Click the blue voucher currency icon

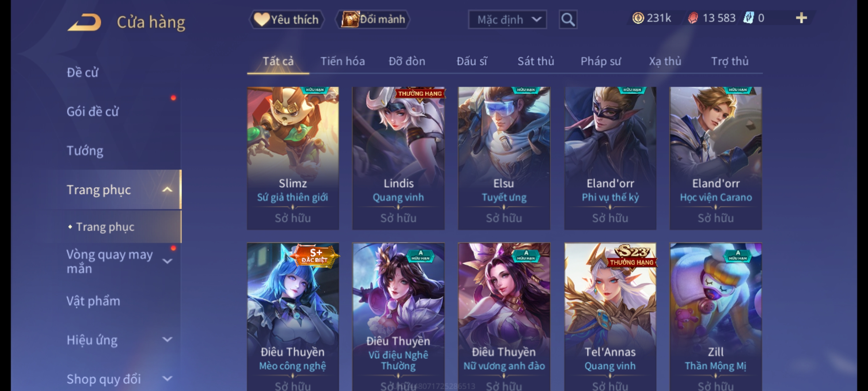coord(748,18)
